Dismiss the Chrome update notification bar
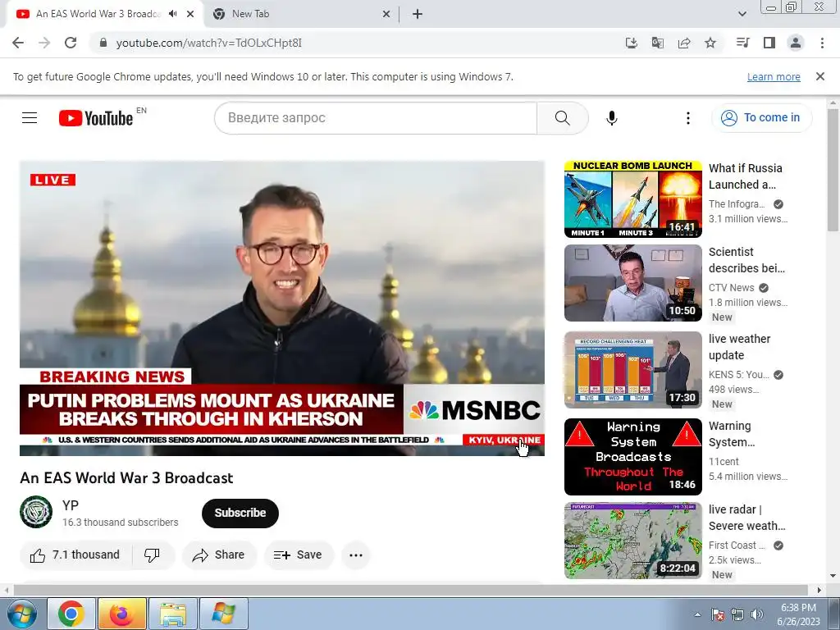 (x=820, y=76)
